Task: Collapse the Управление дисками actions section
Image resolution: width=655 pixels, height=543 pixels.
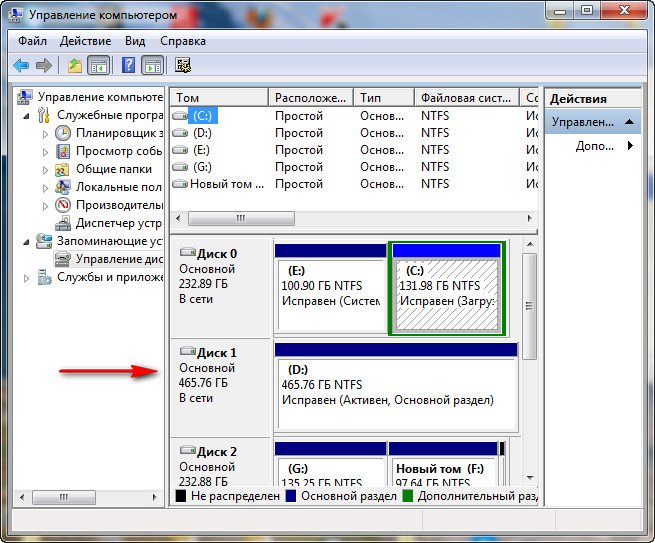Action: pos(629,122)
